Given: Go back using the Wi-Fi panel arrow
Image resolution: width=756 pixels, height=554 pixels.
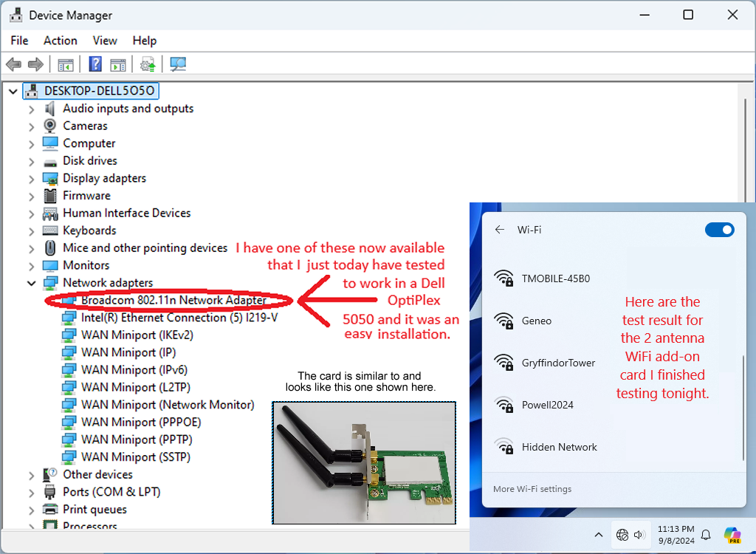Looking at the screenshot, I should tap(500, 230).
